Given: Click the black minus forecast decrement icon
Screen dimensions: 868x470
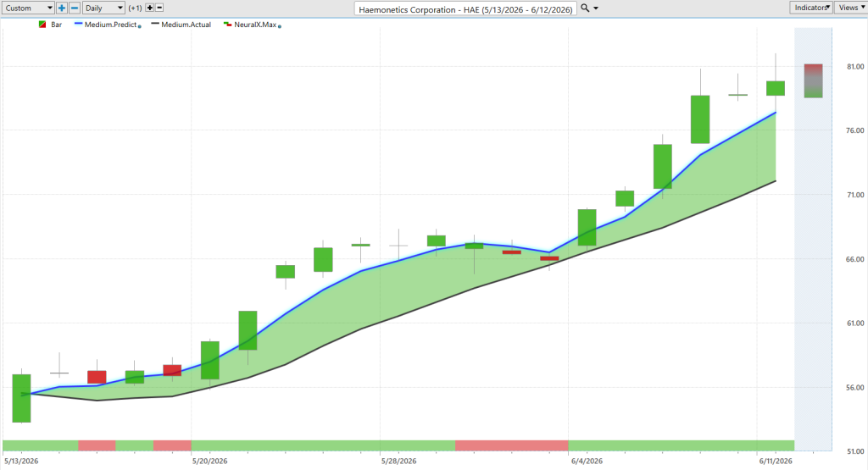Looking at the screenshot, I should click(x=159, y=8).
